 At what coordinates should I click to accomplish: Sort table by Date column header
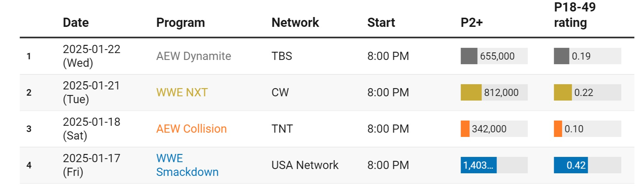(x=76, y=23)
